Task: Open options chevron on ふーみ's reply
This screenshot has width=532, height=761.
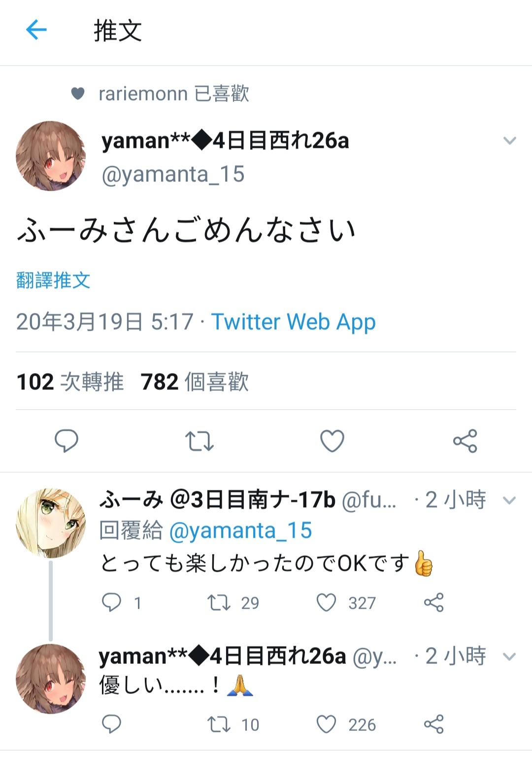Action: [x=509, y=501]
